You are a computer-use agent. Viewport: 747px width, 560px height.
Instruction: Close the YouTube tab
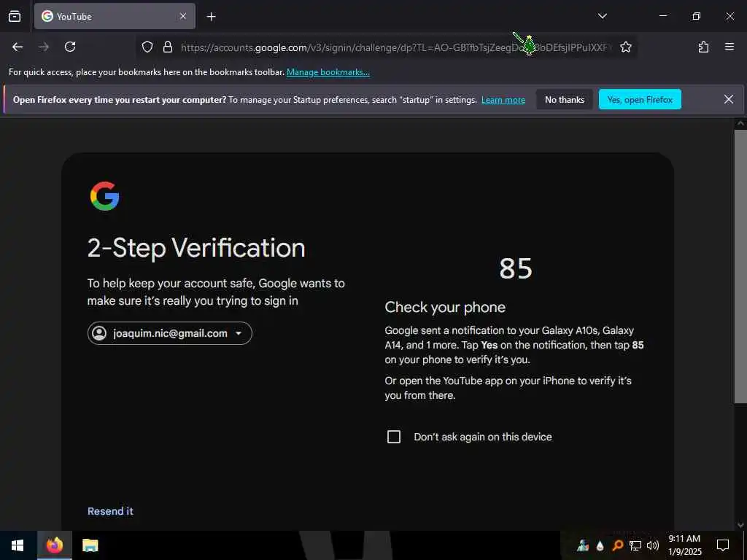[183, 16]
